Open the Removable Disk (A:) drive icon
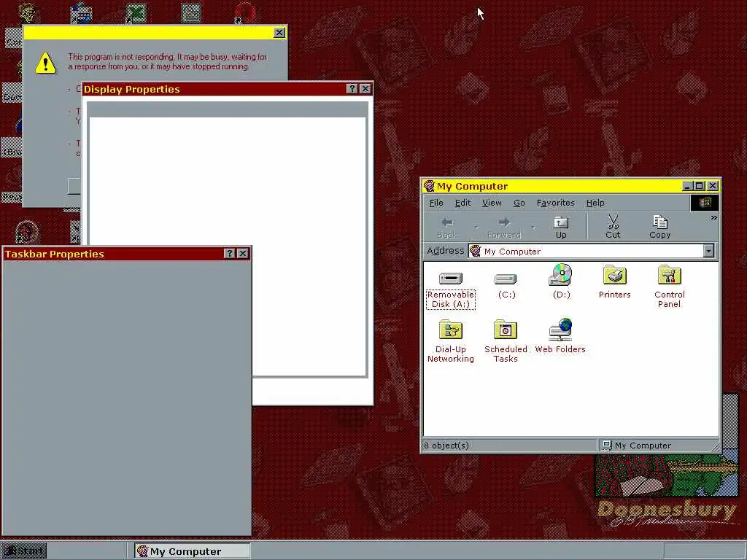 pos(450,278)
